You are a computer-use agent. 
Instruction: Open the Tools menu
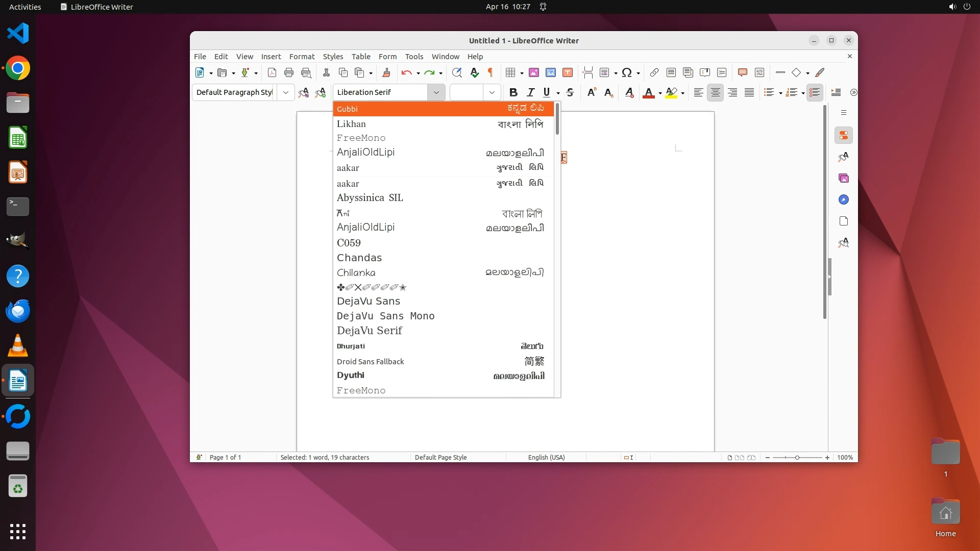414,57
